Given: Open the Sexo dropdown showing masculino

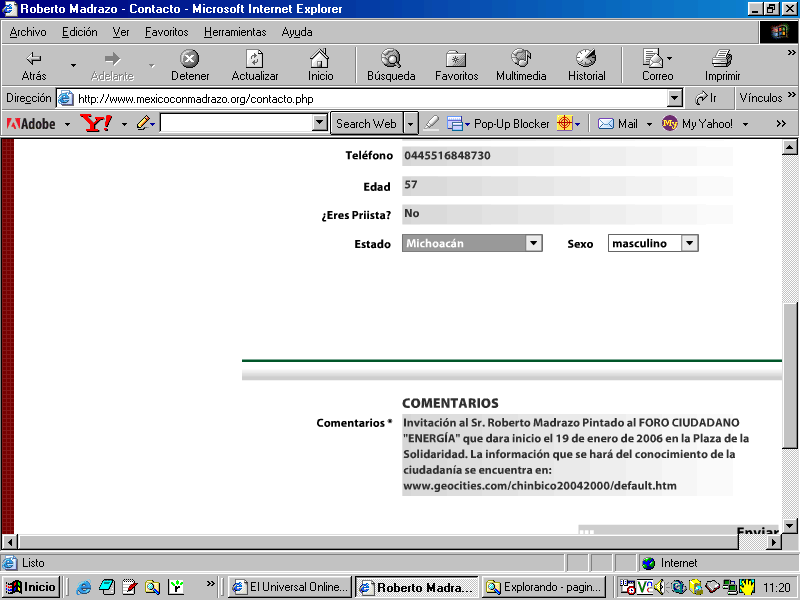Looking at the screenshot, I should (x=689, y=243).
